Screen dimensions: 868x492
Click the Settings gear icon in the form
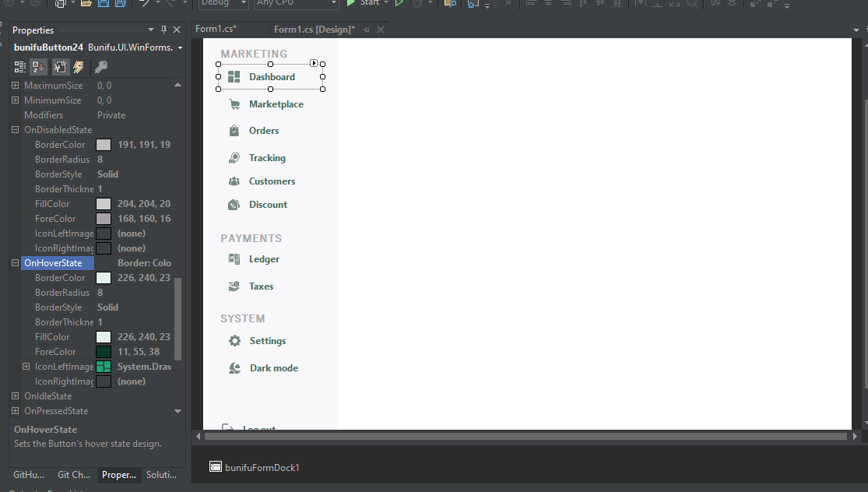click(x=234, y=340)
